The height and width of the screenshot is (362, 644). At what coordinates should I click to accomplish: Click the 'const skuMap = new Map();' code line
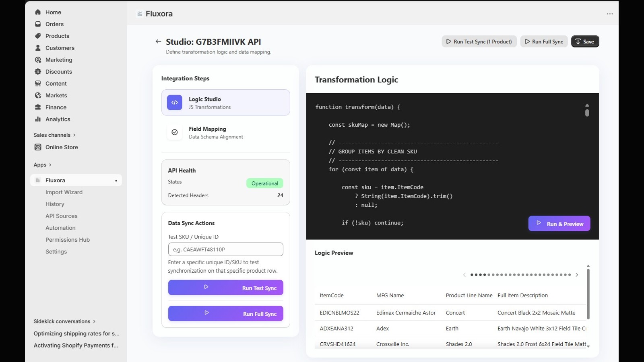pyautogui.click(x=369, y=125)
